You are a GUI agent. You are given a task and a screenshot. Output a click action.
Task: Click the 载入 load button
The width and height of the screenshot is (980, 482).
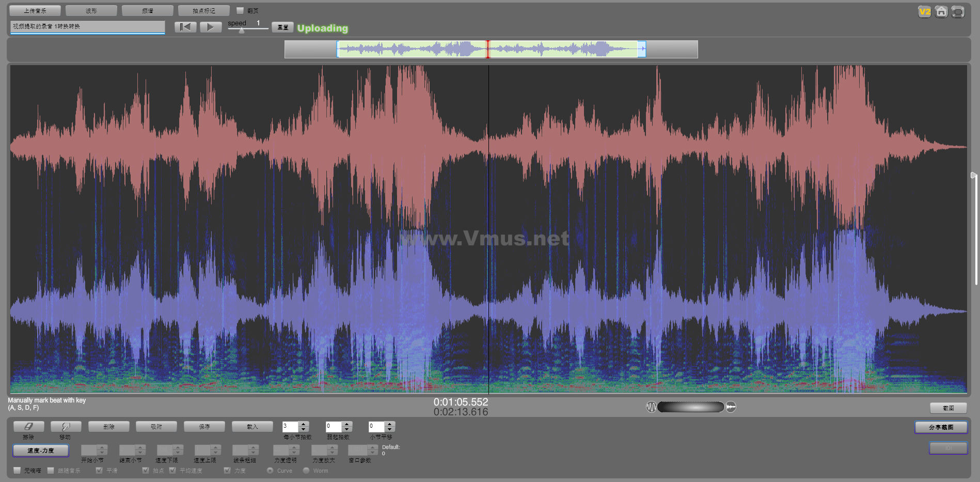coord(252,427)
